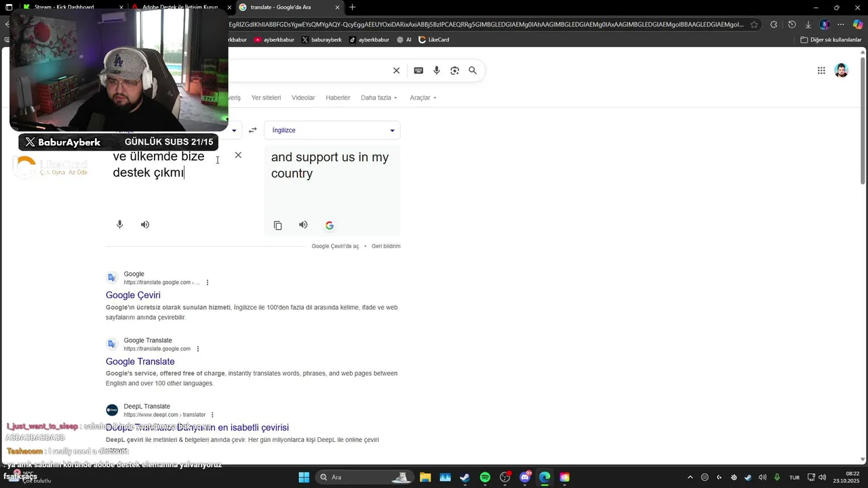
Task: Open the DeepL Translate result title link
Action: [197, 427]
